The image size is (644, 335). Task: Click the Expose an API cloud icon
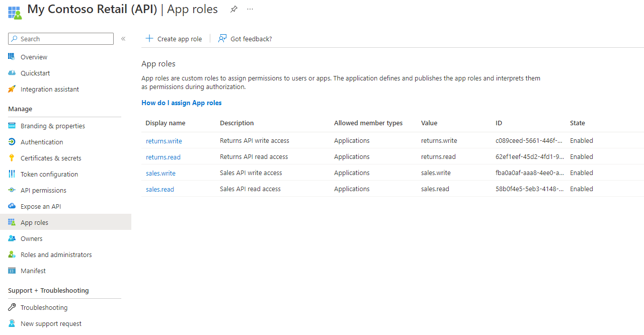pos(12,206)
